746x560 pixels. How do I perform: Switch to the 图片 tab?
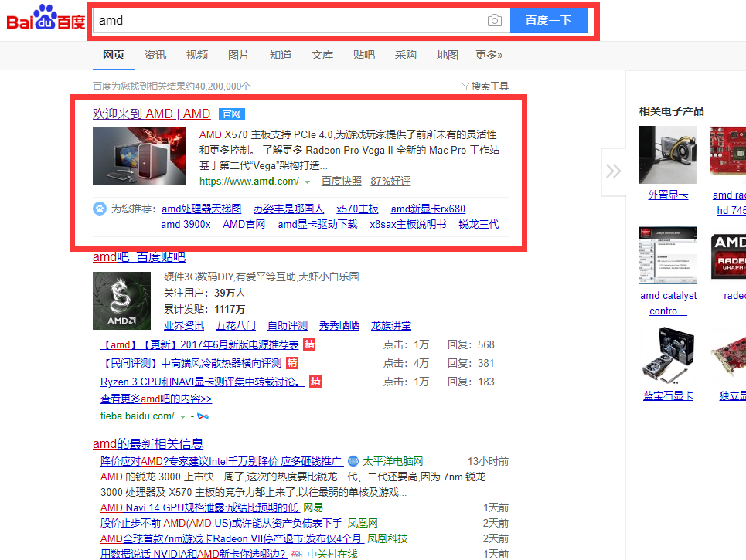tap(238, 55)
